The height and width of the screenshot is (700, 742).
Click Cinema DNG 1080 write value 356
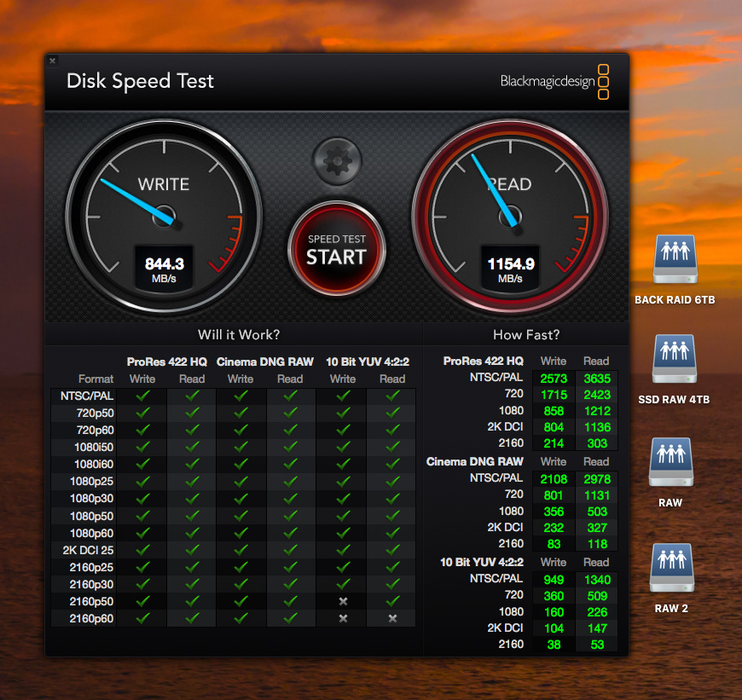[554, 512]
